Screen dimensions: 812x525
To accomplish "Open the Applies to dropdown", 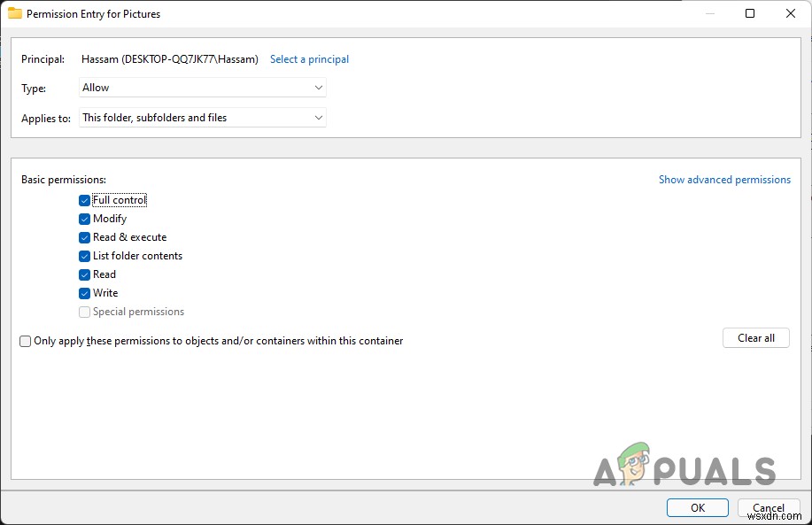I will pyautogui.click(x=202, y=117).
